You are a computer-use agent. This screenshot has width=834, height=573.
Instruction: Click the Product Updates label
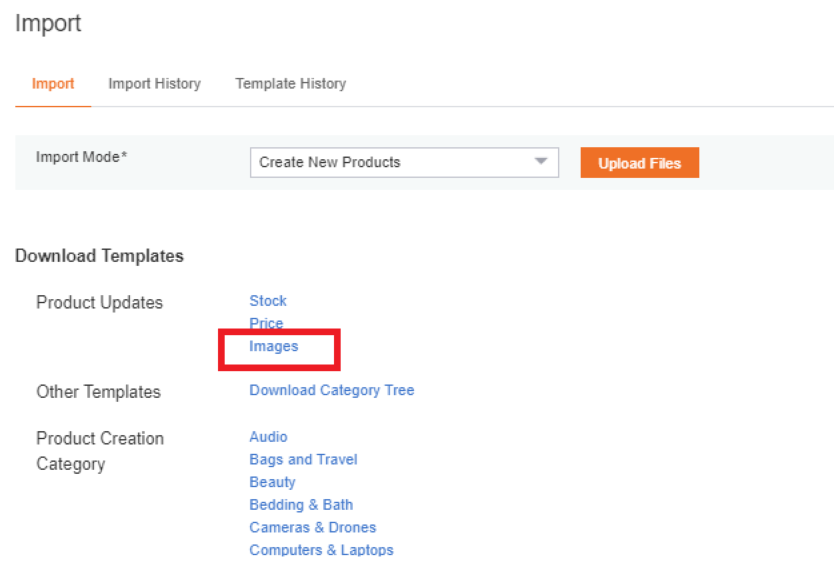click(x=99, y=302)
